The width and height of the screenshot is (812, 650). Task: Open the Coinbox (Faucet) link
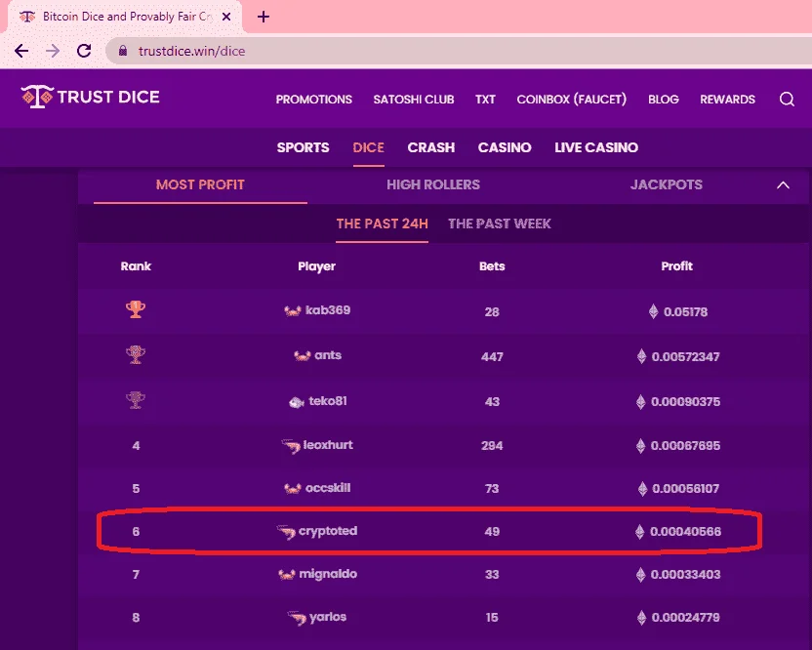[x=572, y=100]
